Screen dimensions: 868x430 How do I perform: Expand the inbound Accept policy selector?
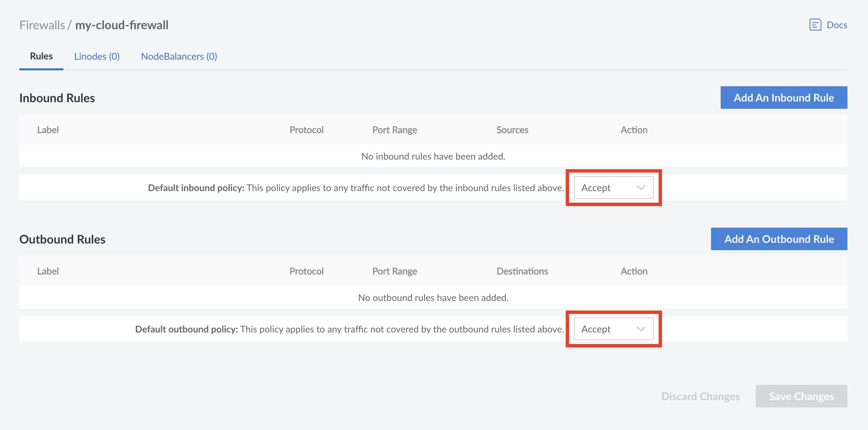click(x=614, y=188)
